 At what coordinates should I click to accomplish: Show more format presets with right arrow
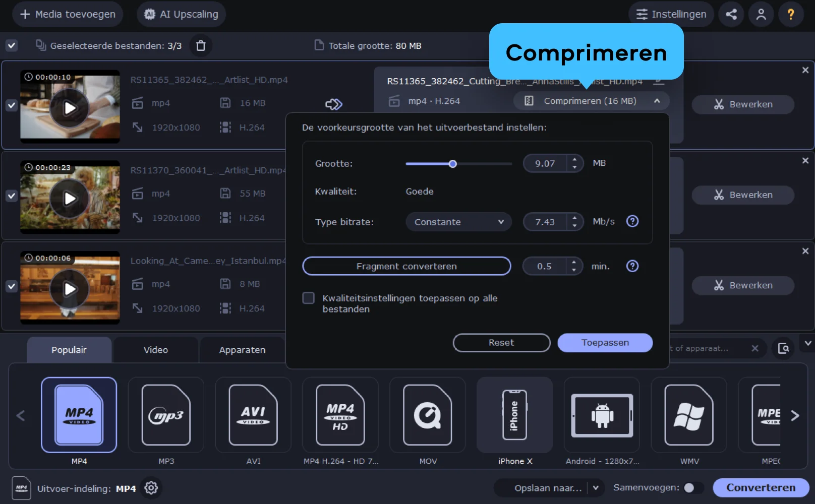coord(795,416)
